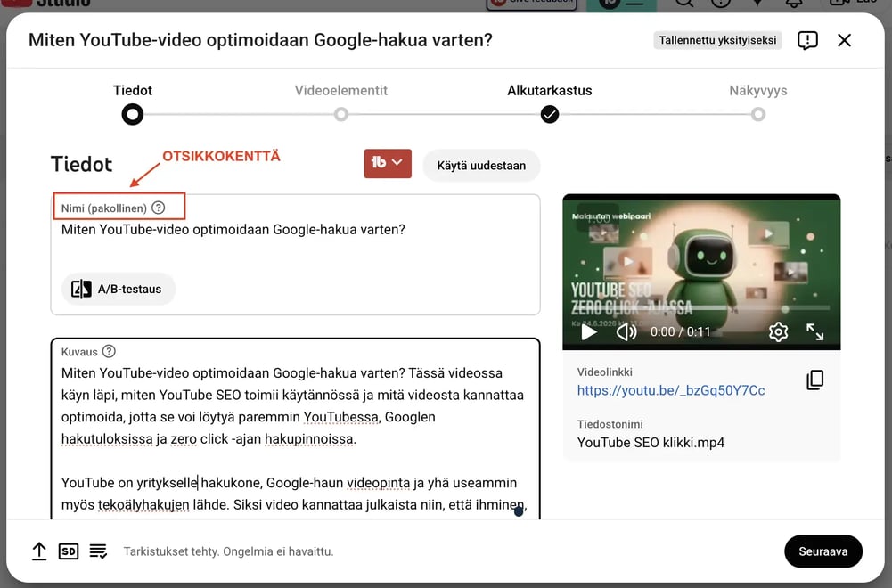
Task: Start A/B-testaus for the title
Action: [x=118, y=289]
